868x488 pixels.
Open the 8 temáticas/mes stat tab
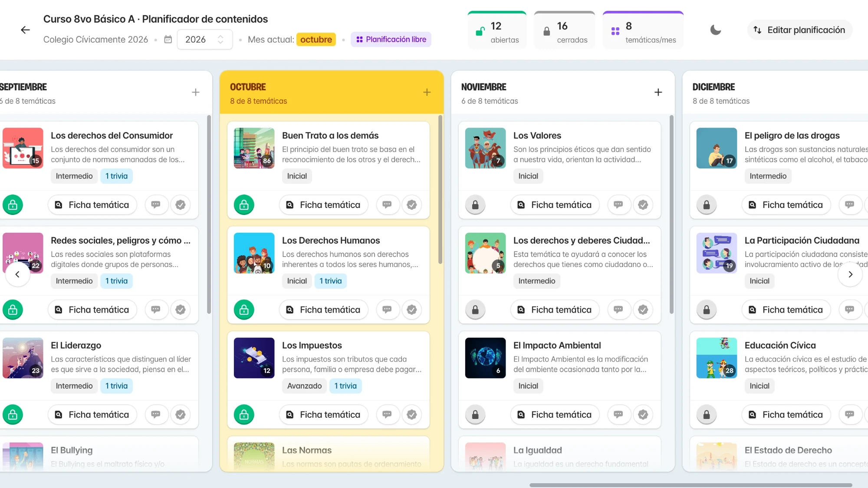pyautogui.click(x=643, y=30)
